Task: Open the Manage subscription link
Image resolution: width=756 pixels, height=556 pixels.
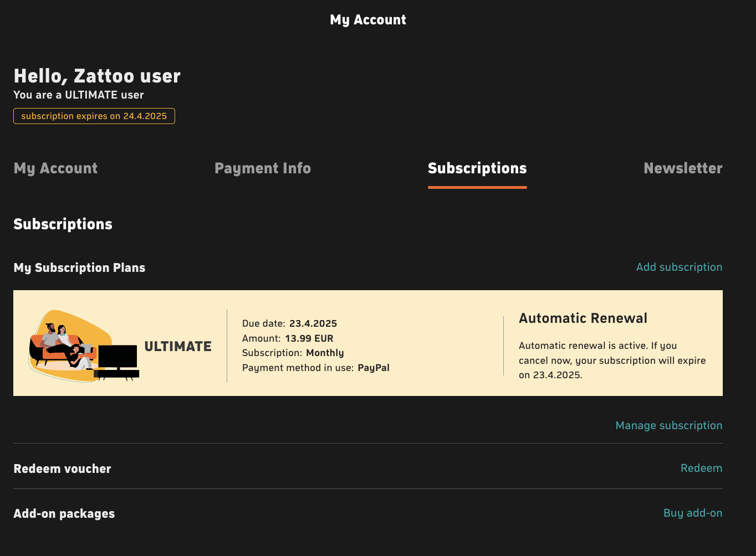Action: coord(669,425)
